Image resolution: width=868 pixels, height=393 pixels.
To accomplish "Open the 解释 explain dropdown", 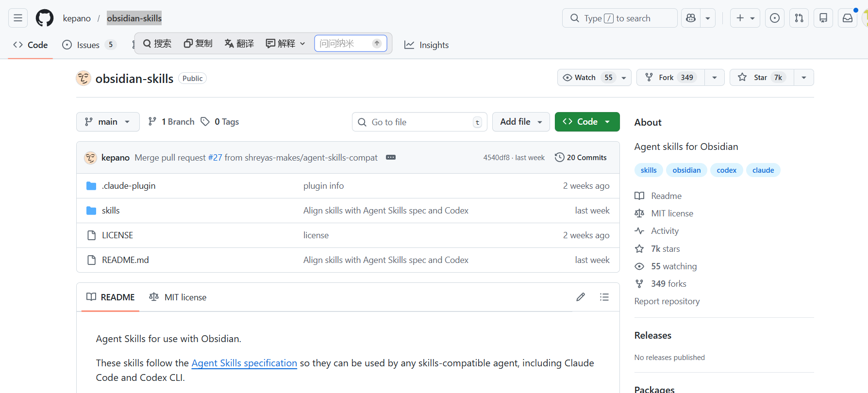I will (x=285, y=44).
